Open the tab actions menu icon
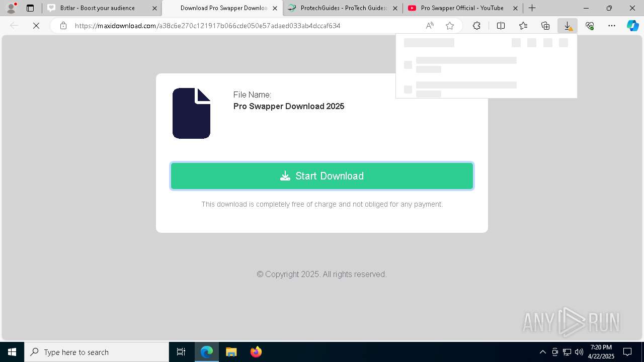 pyautogui.click(x=30, y=8)
